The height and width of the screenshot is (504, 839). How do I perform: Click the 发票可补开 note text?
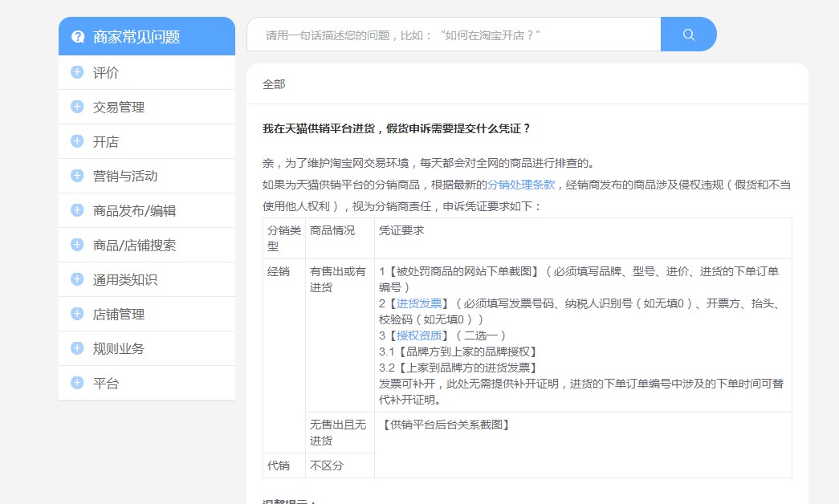pyautogui.click(x=581, y=392)
